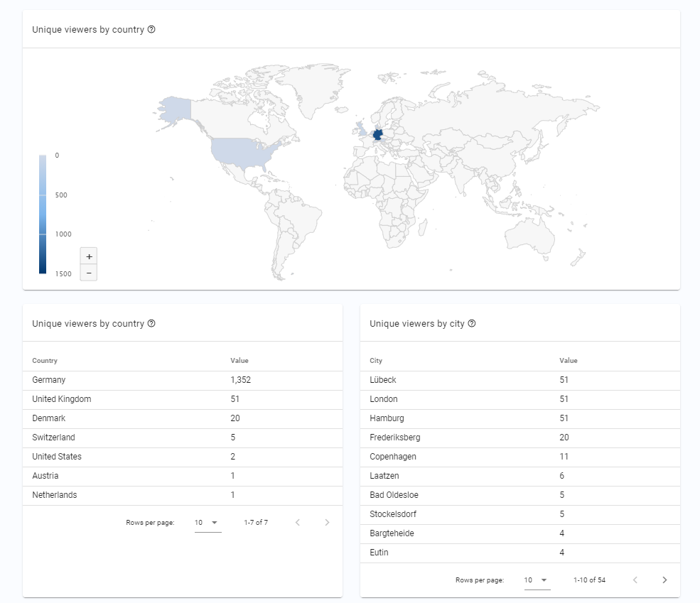700x603 pixels.
Task: Click the Country column header
Action: (44, 360)
